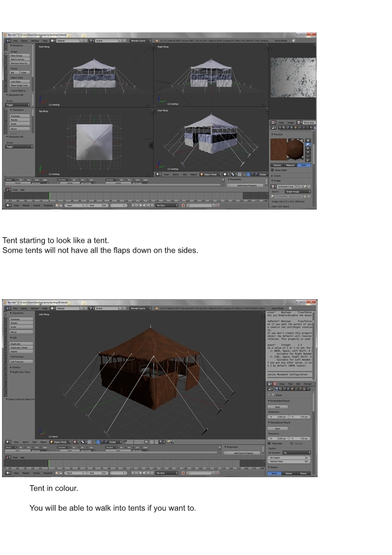Select None stereo option in brown-tent window

click(274, 473)
